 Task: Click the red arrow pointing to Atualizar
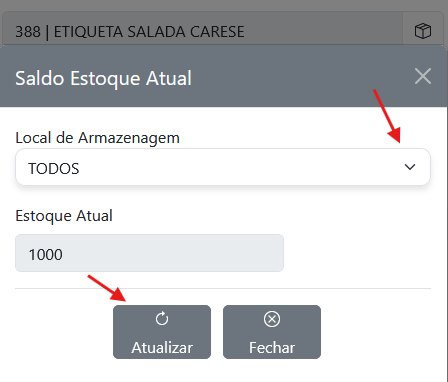pyautogui.click(x=107, y=288)
